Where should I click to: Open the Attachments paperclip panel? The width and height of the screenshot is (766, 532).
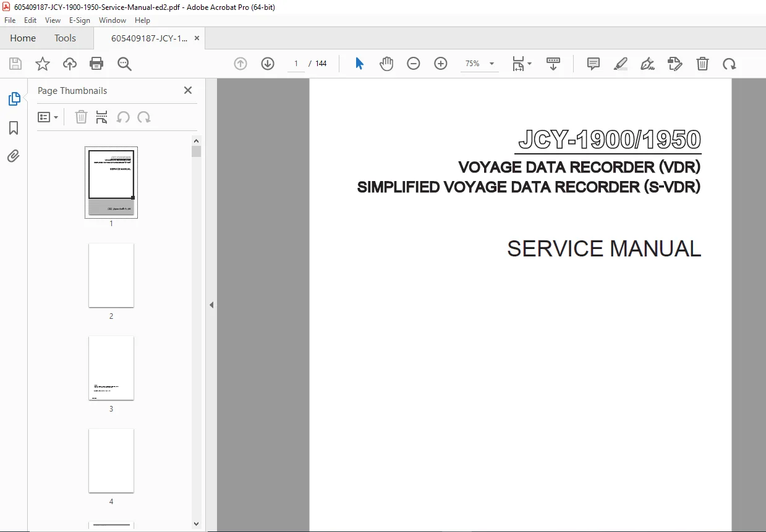coord(14,156)
